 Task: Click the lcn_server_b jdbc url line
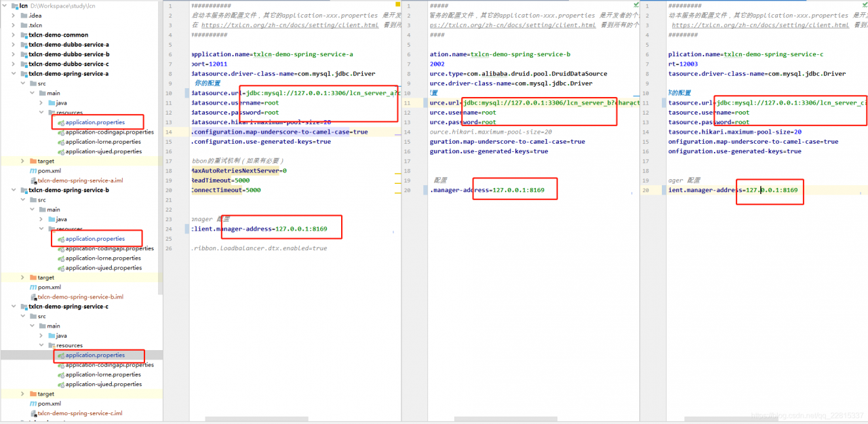536,103
